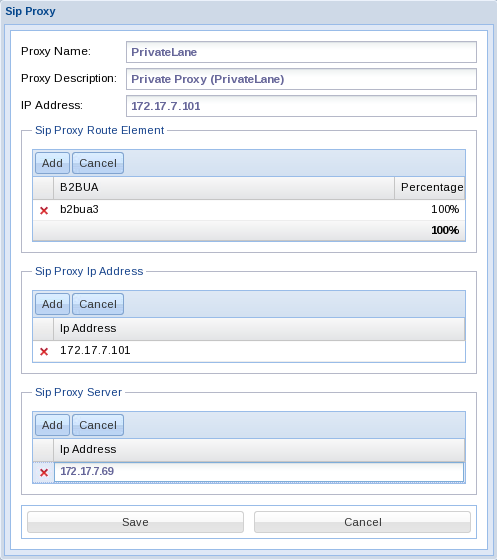The height and width of the screenshot is (560, 497).
Task: Cancel editing in Sip Proxy Ip Address section
Action: point(98,304)
